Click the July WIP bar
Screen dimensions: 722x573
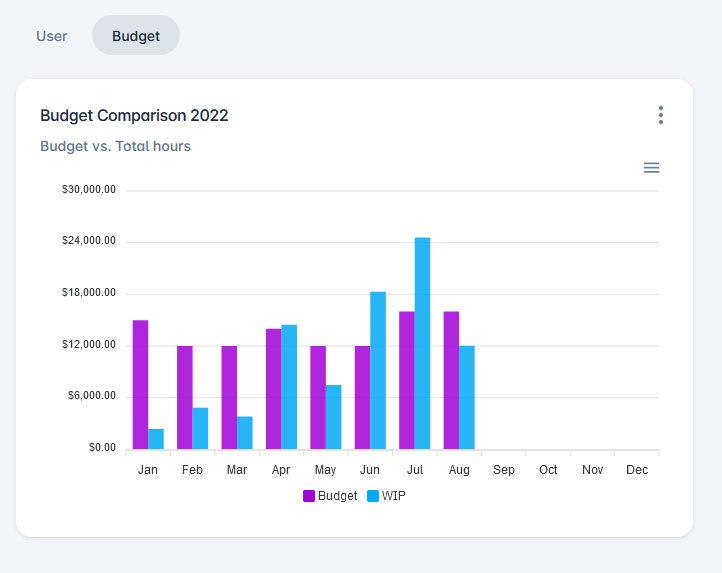[x=422, y=343]
